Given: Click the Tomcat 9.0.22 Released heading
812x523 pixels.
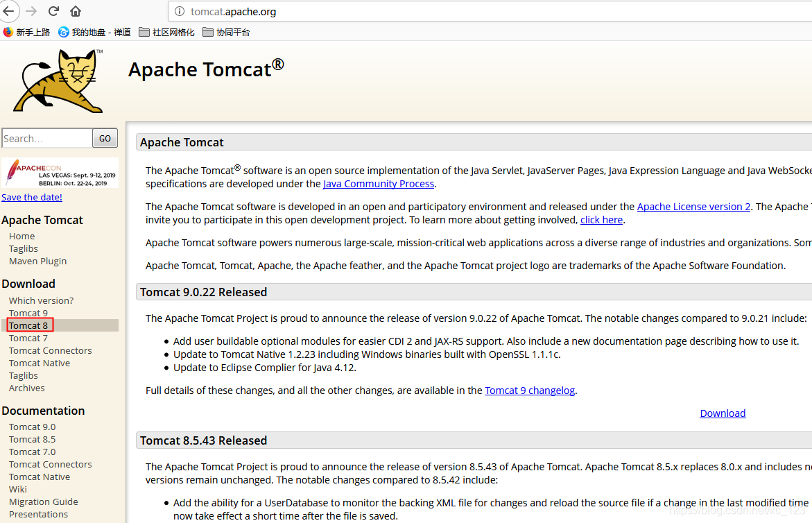Looking at the screenshot, I should click(203, 292).
